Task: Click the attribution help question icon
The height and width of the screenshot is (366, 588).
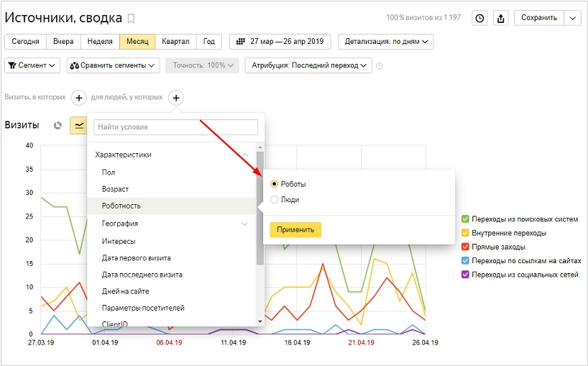Action: (379, 66)
